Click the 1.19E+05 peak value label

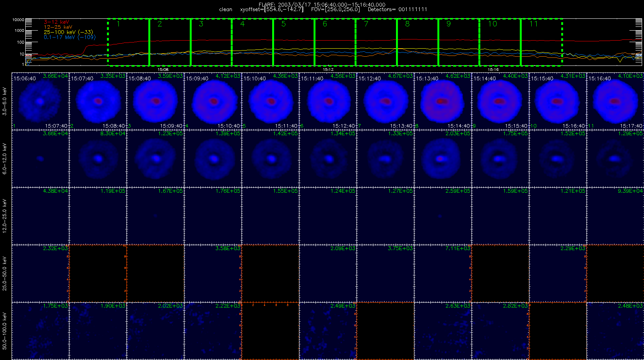(113, 191)
